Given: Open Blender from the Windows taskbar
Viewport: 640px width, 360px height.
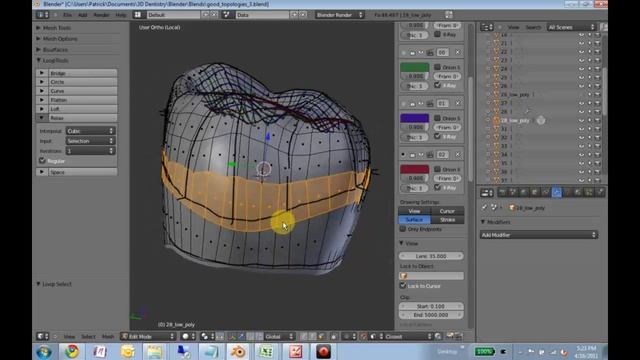Looking at the screenshot, I should (238, 351).
